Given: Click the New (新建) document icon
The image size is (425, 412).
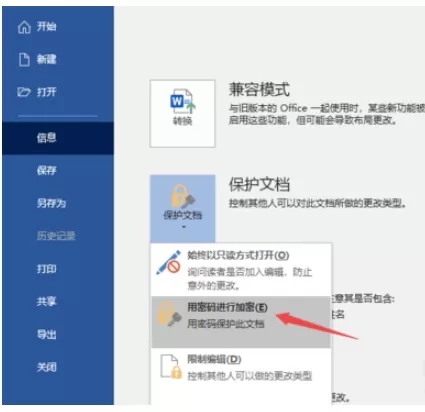Looking at the screenshot, I should pyautogui.click(x=24, y=60).
